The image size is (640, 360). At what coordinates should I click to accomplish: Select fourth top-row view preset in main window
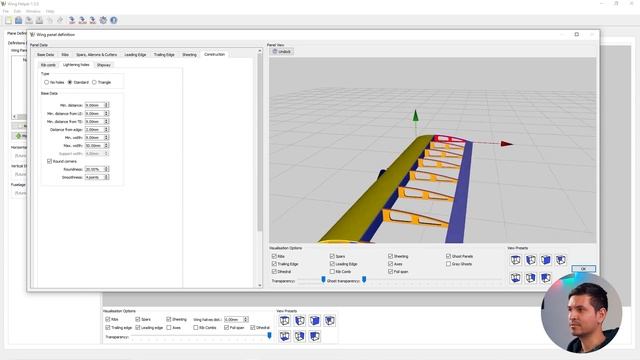[x=330, y=321]
